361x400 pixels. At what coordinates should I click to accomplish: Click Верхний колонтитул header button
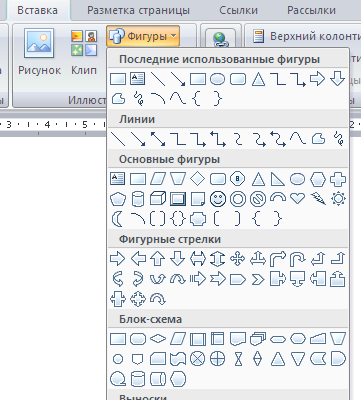[x=307, y=36]
